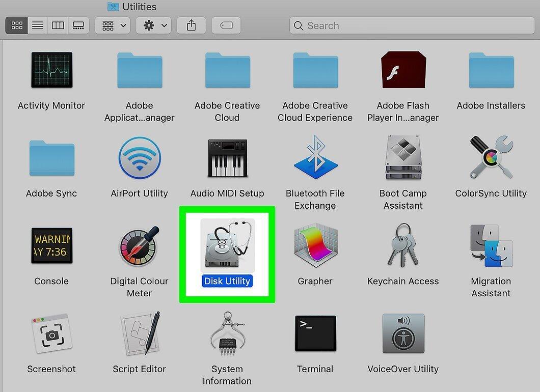The image size is (540, 392).
Task: Click the Edit Tags toolbar button
Action: point(226,25)
